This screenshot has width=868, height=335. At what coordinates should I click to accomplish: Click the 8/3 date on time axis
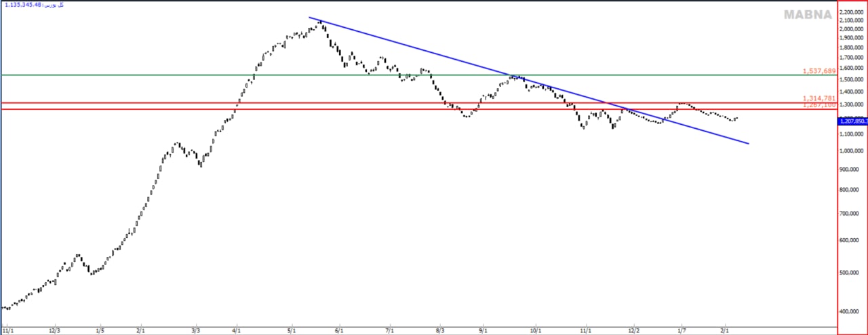439,330
